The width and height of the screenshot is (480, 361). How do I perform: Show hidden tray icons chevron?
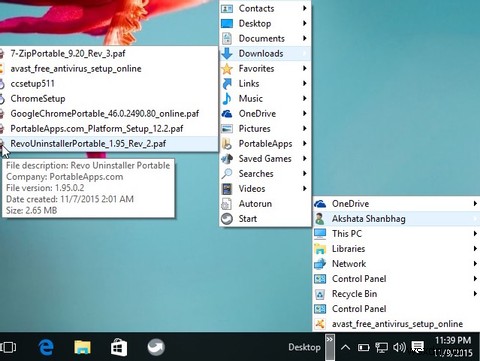[345, 348]
